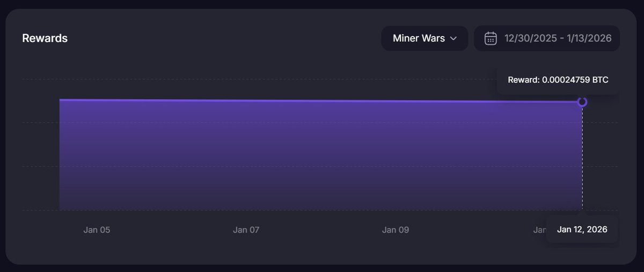Click the calendar icon in date picker
This screenshot has width=644, height=272.
[490, 38]
